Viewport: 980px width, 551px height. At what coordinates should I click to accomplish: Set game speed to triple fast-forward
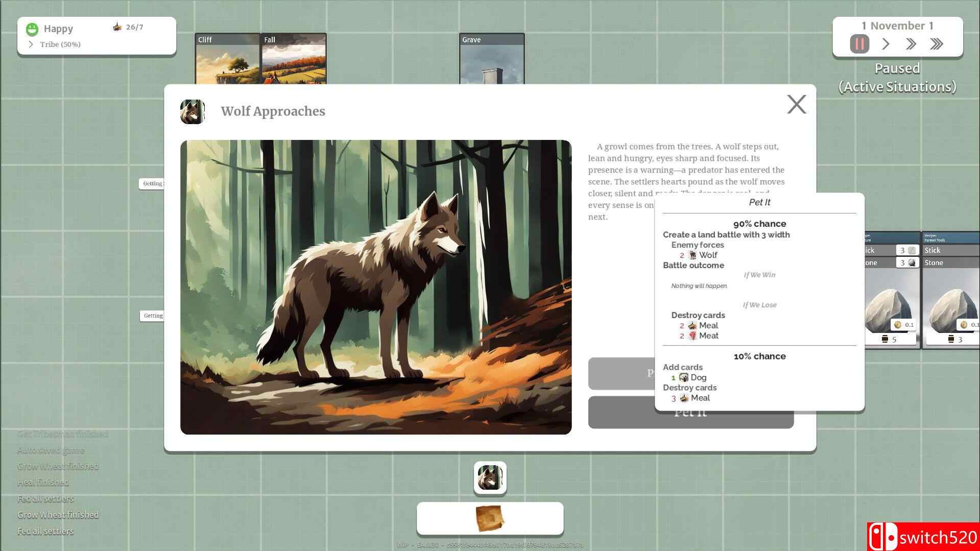pyautogui.click(x=936, y=44)
